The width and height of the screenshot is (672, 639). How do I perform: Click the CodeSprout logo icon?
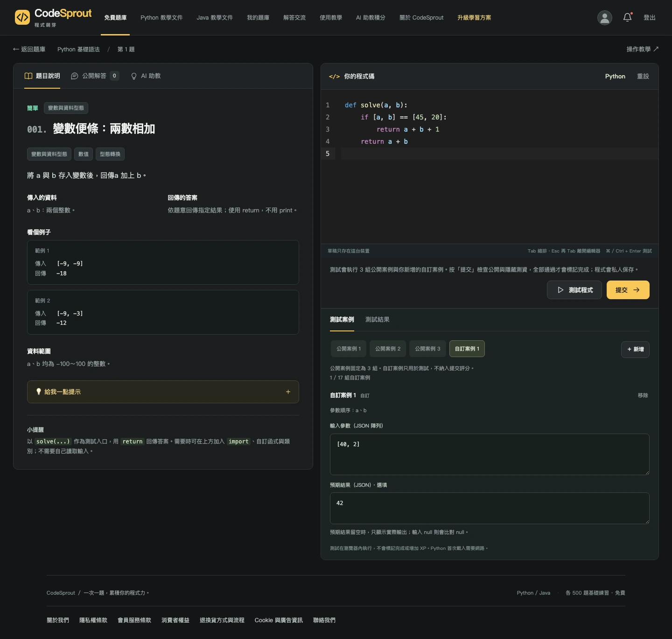[22, 17]
